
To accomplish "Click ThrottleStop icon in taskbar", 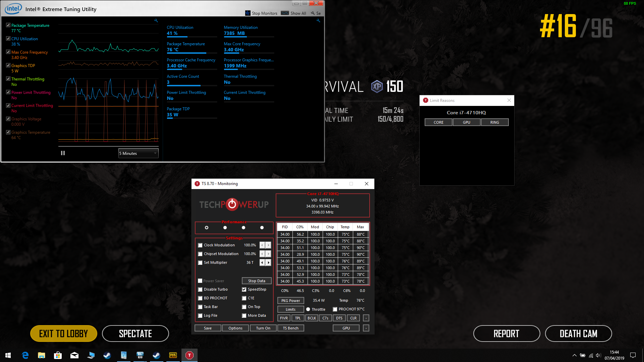I will click(190, 355).
